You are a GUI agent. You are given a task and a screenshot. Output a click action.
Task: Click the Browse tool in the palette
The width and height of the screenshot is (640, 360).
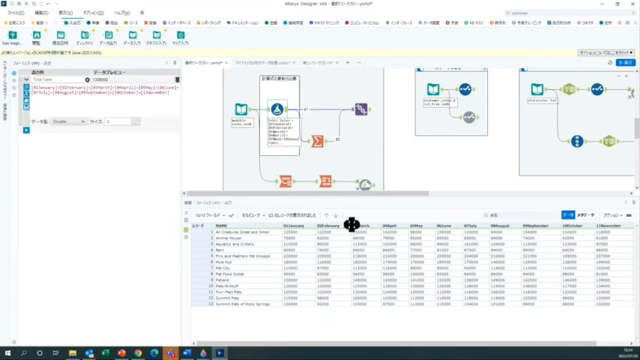[x=36, y=37]
